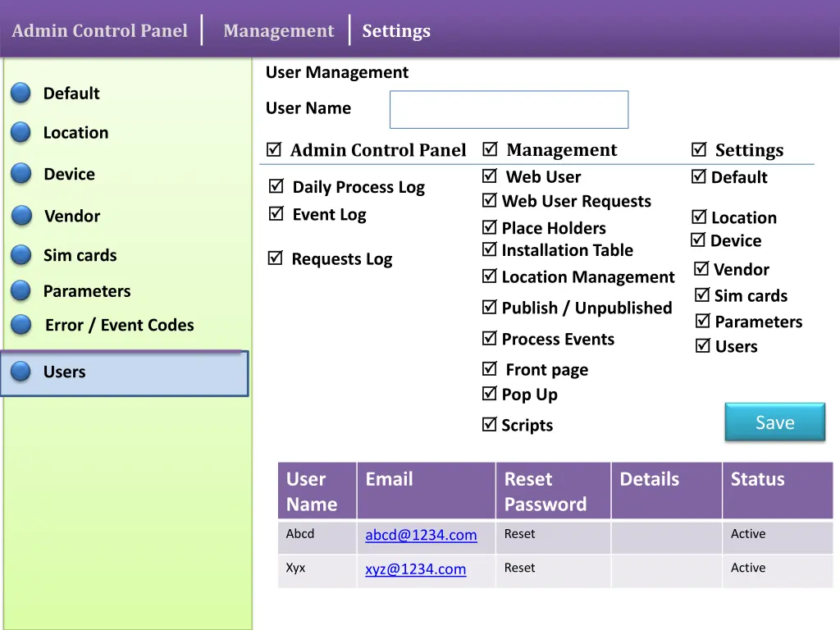Click the blue sphere icon beside Vendor
Viewport: 840px width, 630px height.
click(x=21, y=216)
